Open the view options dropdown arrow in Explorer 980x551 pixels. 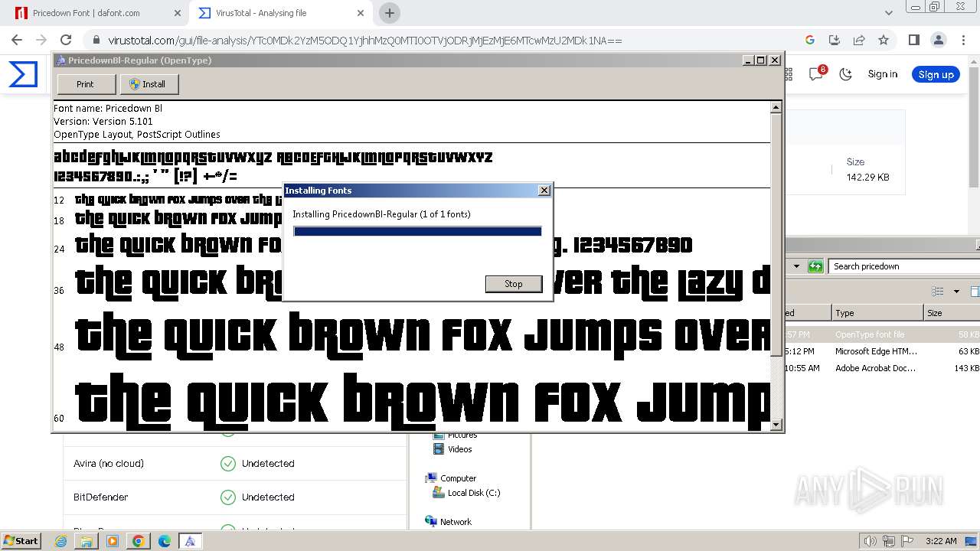pos(956,292)
